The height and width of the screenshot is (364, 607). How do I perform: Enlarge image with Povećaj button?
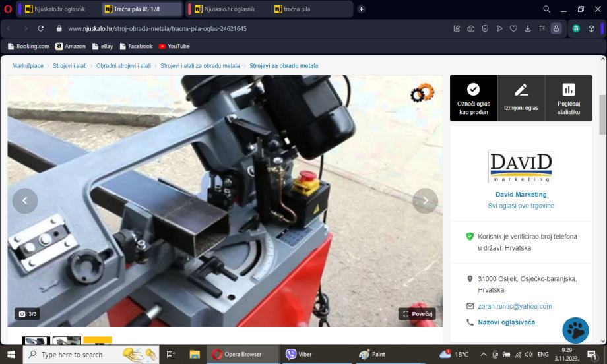pos(417,314)
